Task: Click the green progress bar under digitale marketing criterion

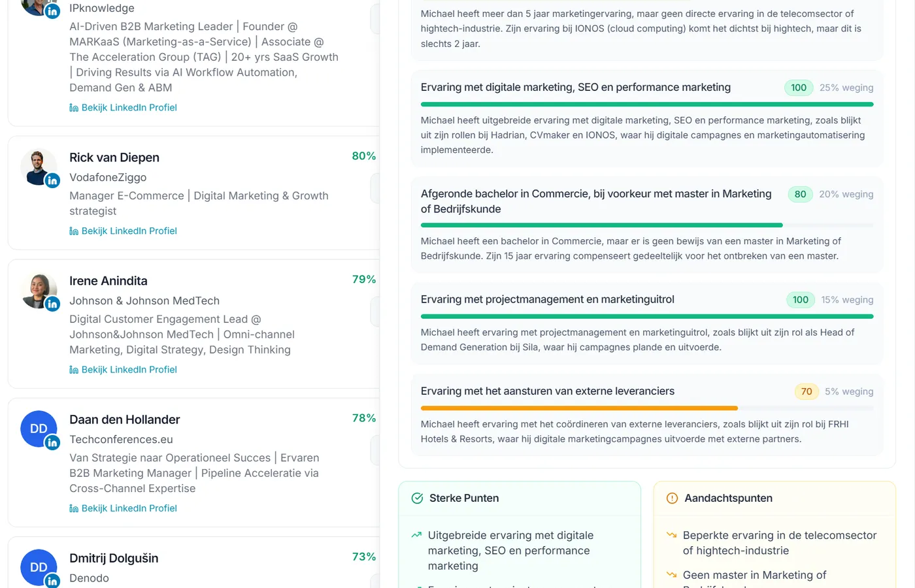Action: coord(647,104)
